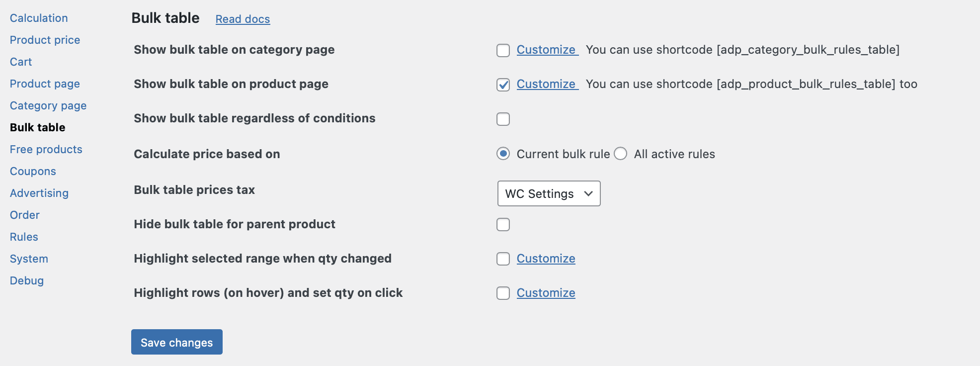Open the Debug settings tab
The image size is (980, 366).
27,280
